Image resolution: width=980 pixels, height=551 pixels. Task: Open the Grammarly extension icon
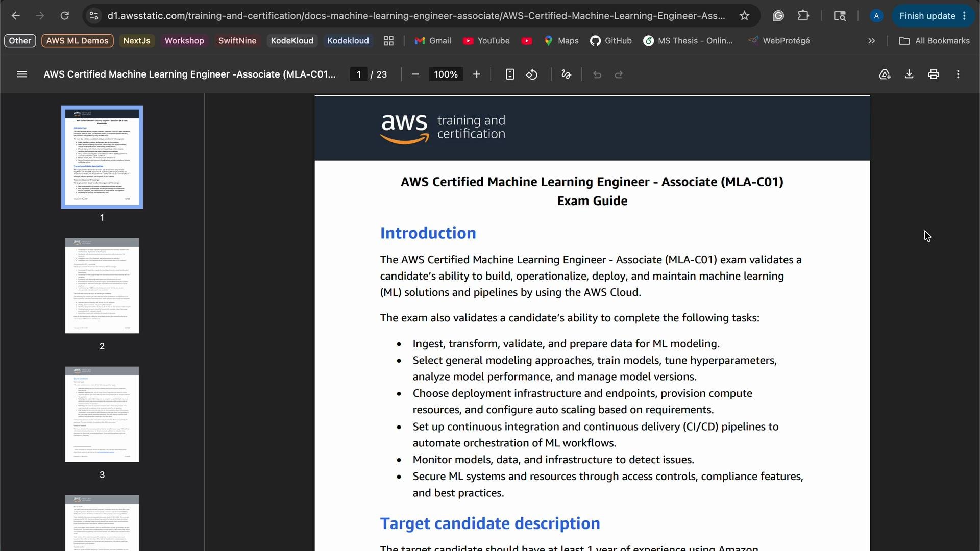coord(778,16)
